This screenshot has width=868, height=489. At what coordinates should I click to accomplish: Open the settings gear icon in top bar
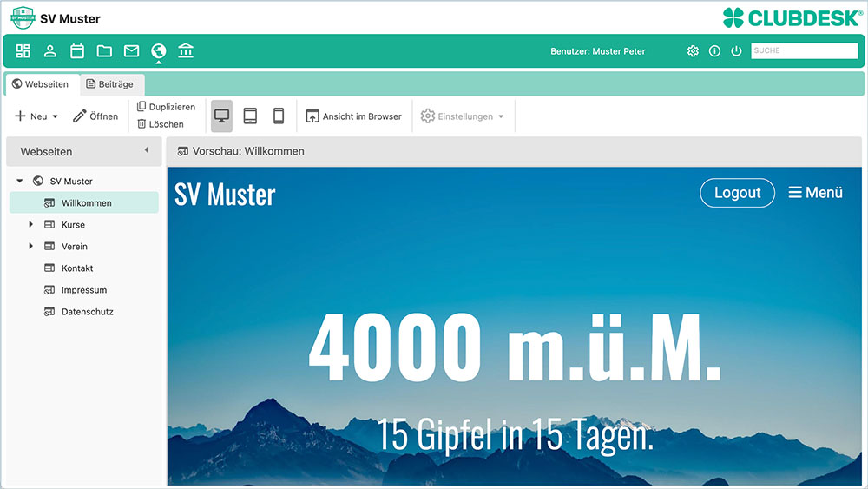[693, 51]
